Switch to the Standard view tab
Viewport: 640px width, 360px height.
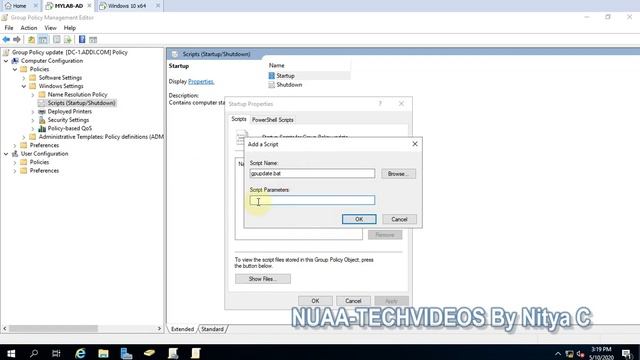212,329
